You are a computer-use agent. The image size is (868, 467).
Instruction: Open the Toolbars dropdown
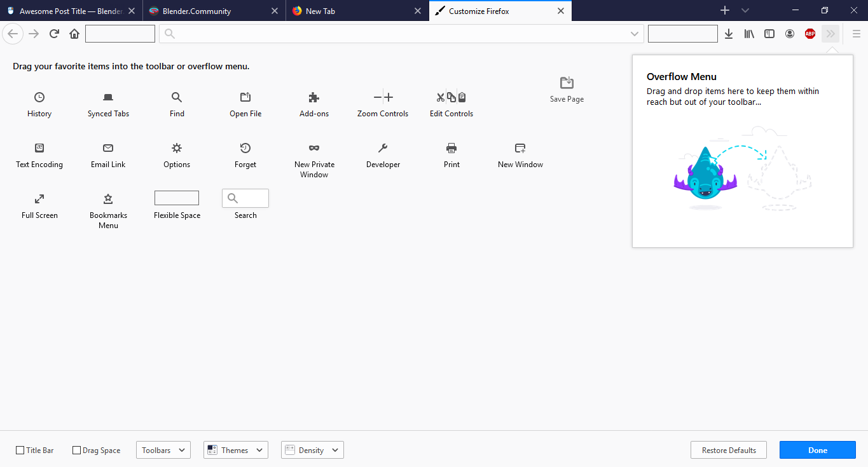click(x=163, y=450)
